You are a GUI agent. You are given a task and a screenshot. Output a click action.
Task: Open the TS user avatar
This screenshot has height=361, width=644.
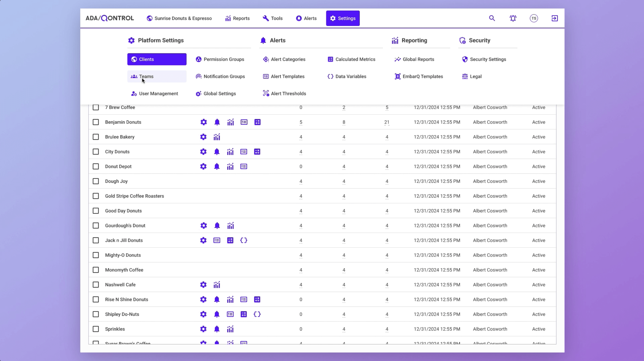[533, 18]
